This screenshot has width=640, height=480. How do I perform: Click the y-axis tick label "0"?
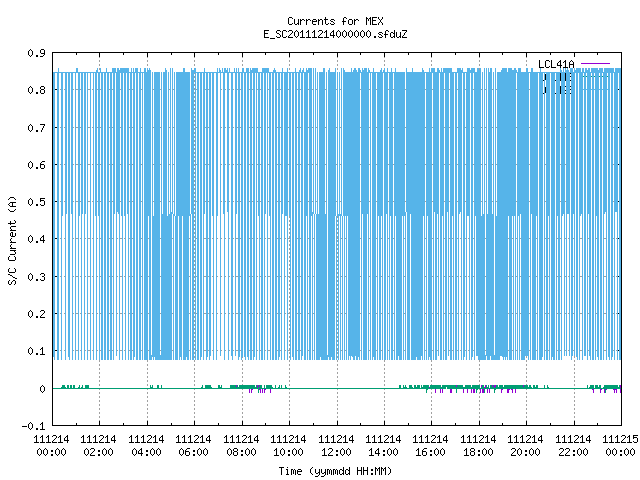click(42, 389)
